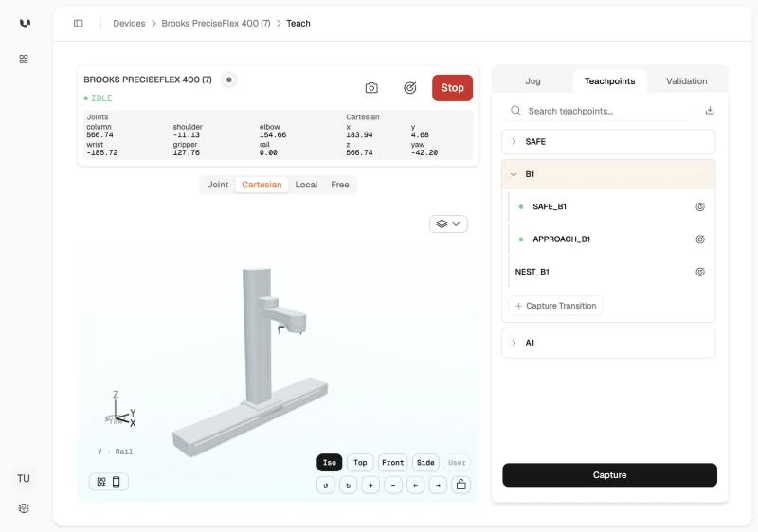Open the globe icon at sidebar bottom

click(24, 508)
